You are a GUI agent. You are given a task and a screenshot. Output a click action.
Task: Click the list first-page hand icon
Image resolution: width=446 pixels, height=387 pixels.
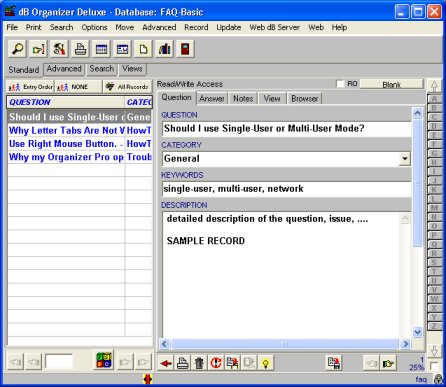click(x=16, y=362)
